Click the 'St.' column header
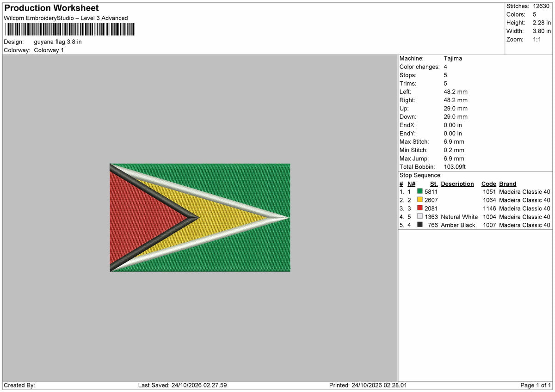The height and width of the screenshot is (392, 555). pos(434,184)
